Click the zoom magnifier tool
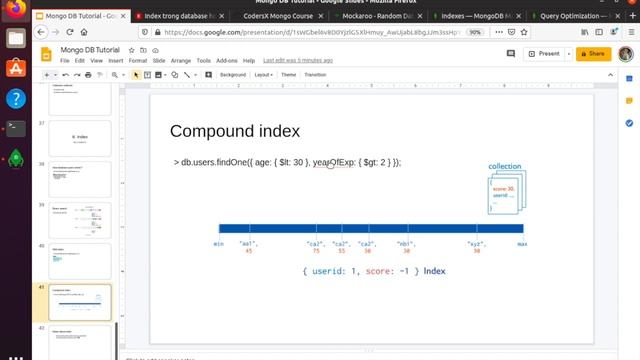Screen dimensions: 640x360 click(115, 75)
